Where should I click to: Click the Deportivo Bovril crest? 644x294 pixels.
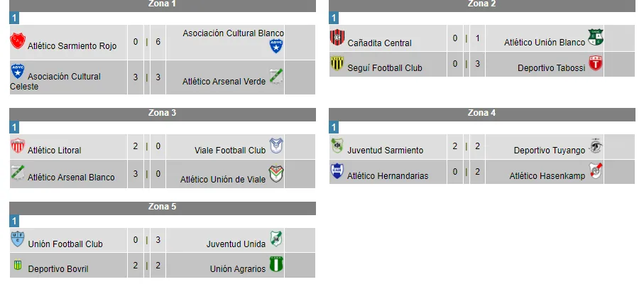(x=18, y=266)
